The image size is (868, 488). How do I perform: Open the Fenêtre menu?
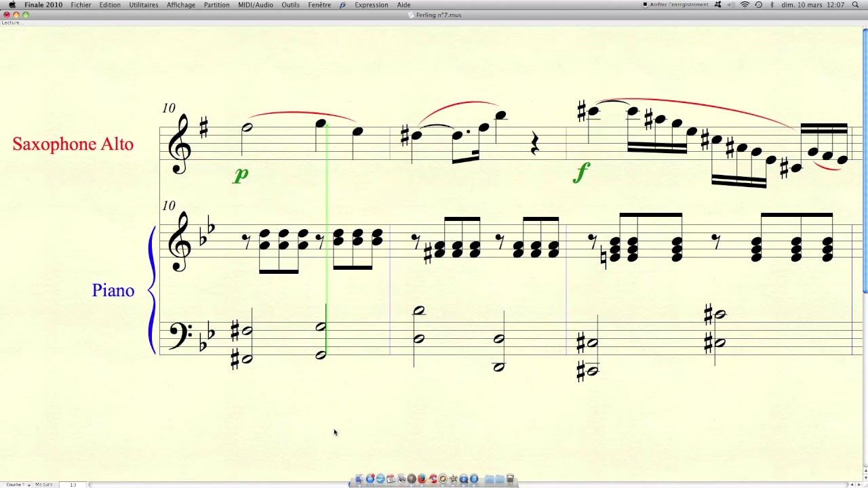point(319,5)
